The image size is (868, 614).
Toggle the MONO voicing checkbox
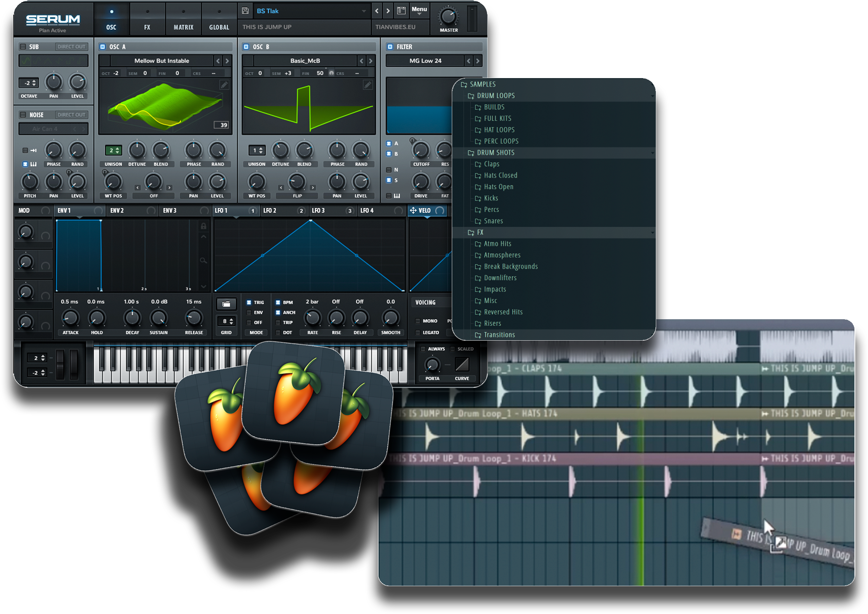coord(418,321)
